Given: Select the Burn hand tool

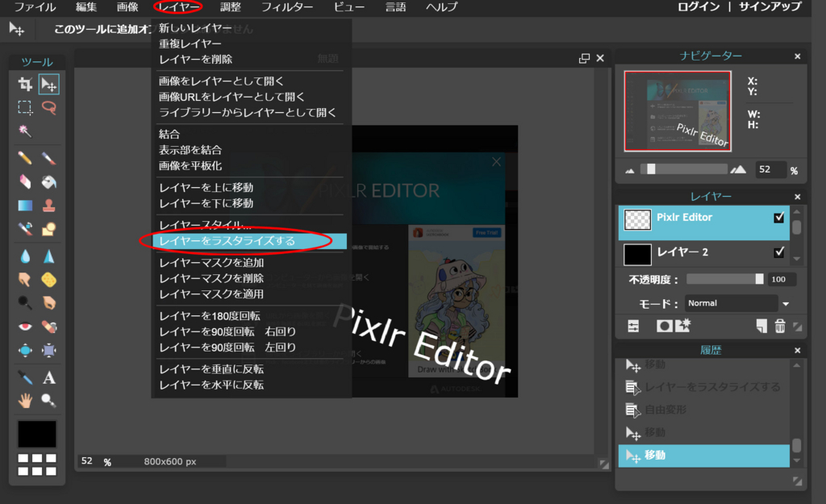Looking at the screenshot, I should [49, 303].
